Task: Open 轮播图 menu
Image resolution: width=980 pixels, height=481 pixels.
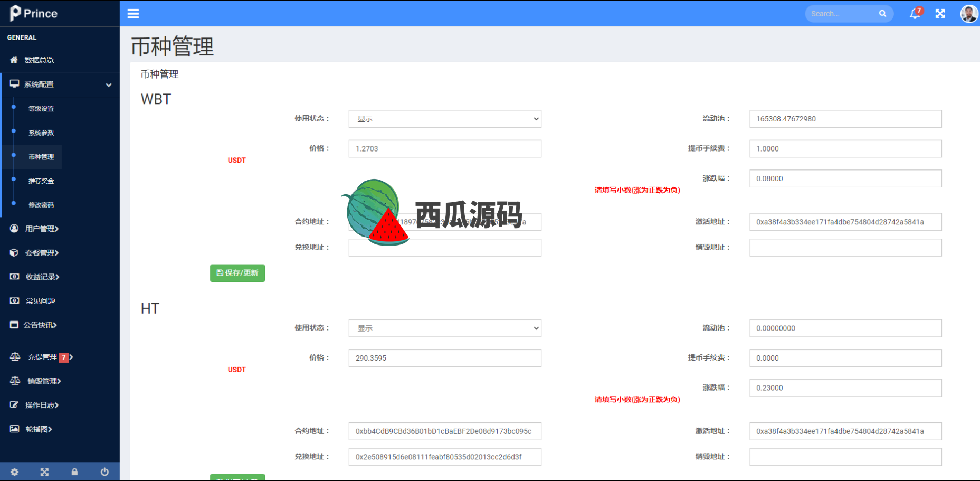Action: click(x=39, y=429)
